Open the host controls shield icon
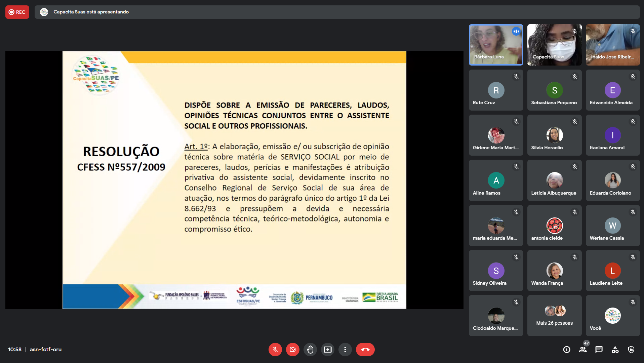Image resolution: width=644 pixels, height=363 pixels. pos(631,350)
